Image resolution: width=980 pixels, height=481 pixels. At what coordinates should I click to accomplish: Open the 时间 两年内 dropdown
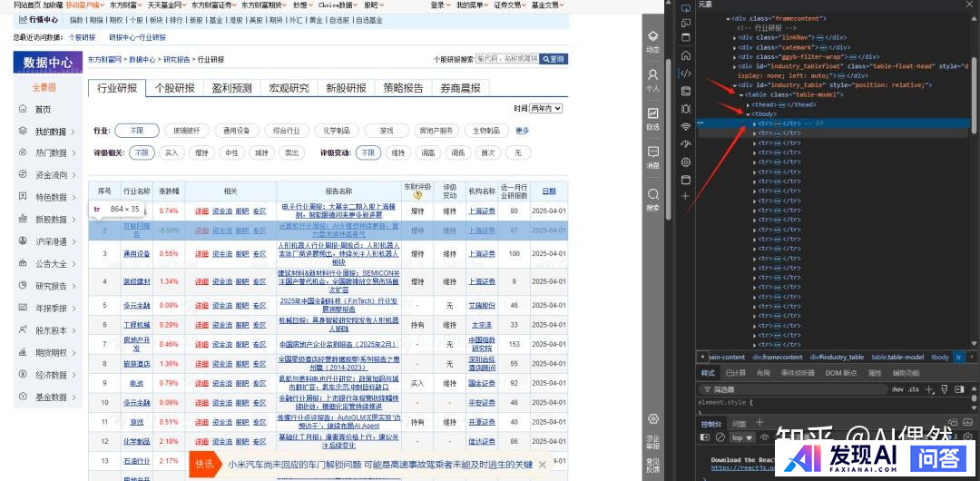(545, 109)
